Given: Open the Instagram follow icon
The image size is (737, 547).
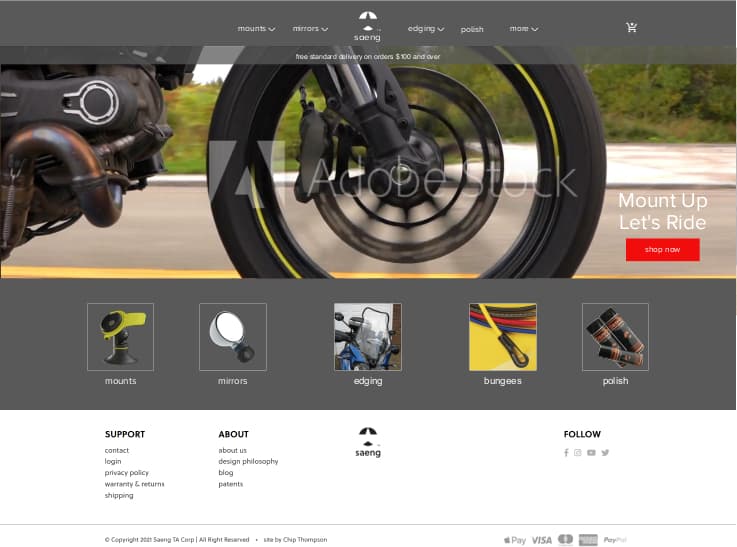Looking at the screenshot, I should pyautogui.click(x=578, y=453).
